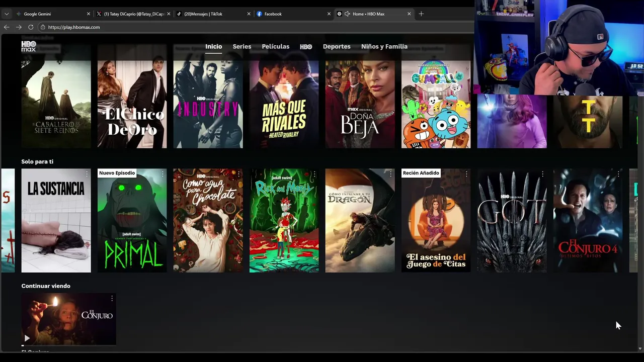The width and height of the screenshot is (644, 362).
Task: Click the play icon on El Conjuro thumbnail
Action: (27, 338)
